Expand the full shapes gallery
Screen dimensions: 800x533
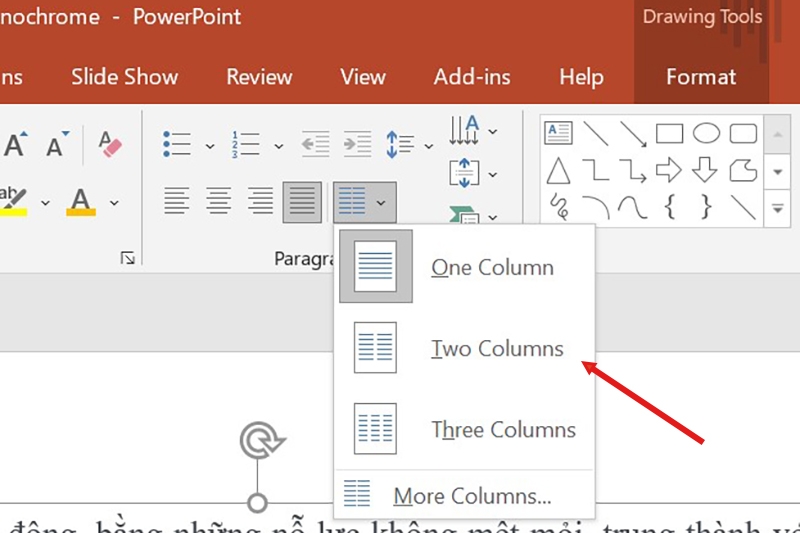tap(778, 208)
